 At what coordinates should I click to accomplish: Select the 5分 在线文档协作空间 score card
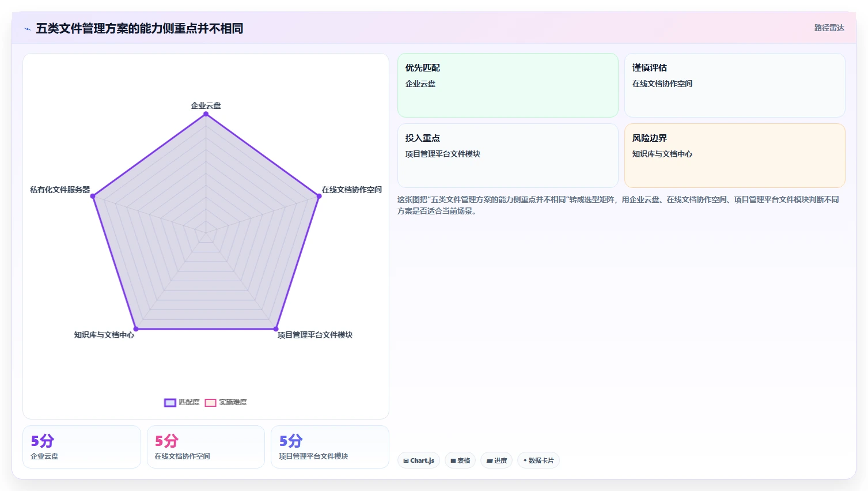(x=206, y=447)
